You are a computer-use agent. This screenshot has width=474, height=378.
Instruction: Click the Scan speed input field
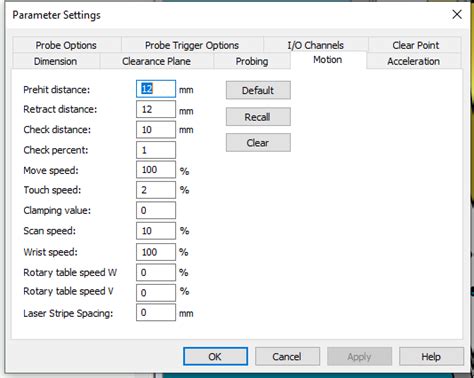[156, 231]
